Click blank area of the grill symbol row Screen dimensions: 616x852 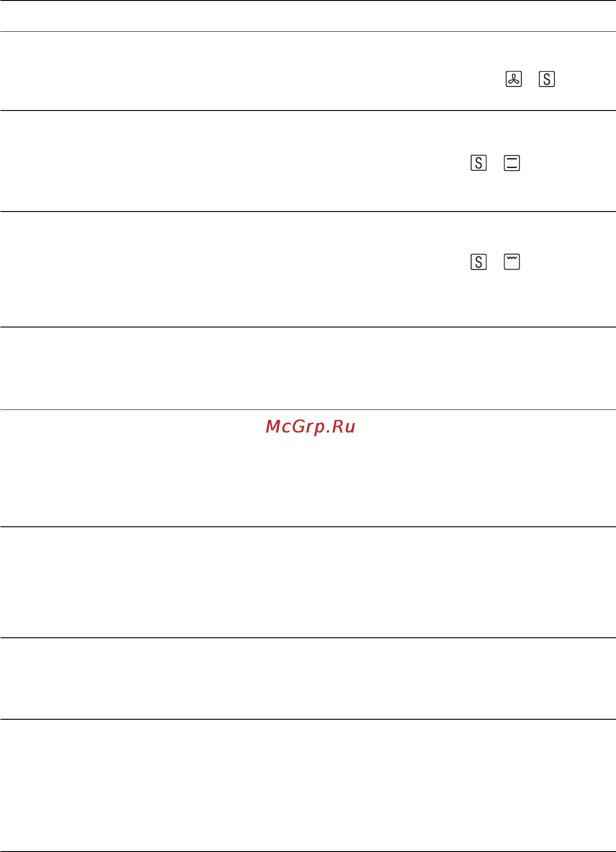[x=226, y=269]
